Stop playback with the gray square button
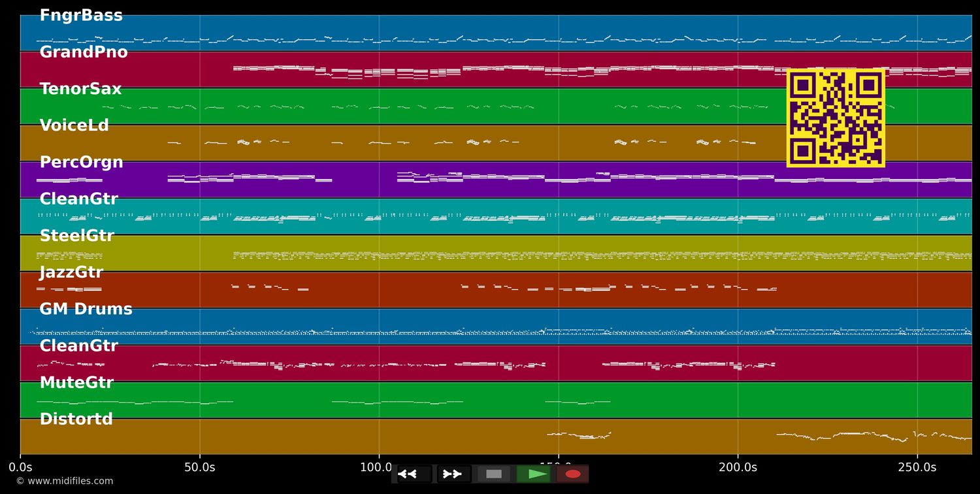 tap(494, 474)
